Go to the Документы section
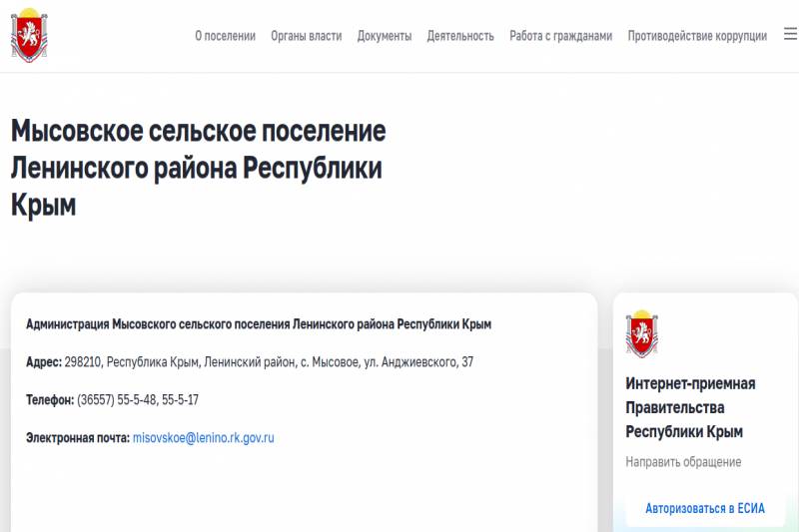 coord(384,36)
